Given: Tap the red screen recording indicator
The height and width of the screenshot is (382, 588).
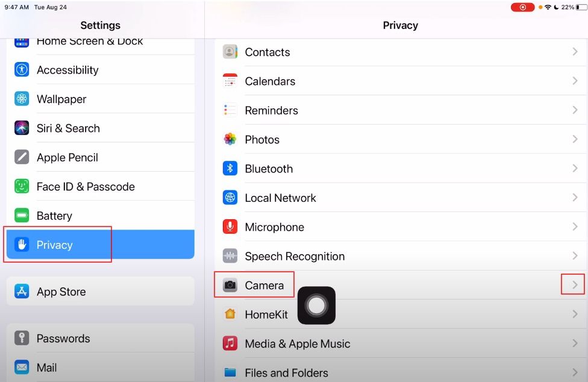Looking at the screenshot, I should pos(522,7).
